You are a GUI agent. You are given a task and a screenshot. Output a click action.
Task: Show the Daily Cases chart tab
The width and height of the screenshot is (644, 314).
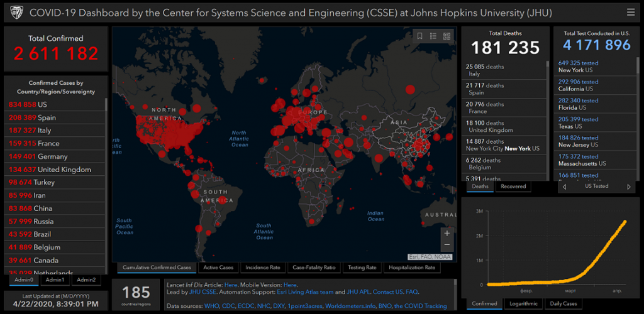click(x=563, y=304)
